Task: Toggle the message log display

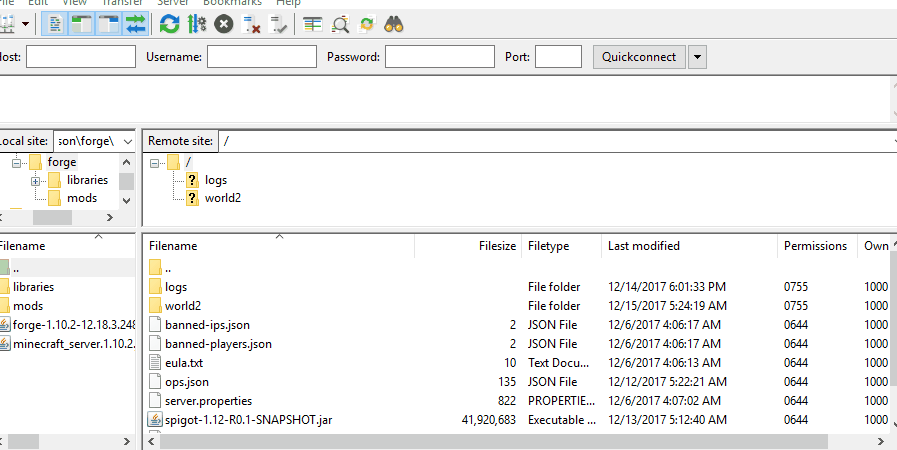Action: click(55, 24)
